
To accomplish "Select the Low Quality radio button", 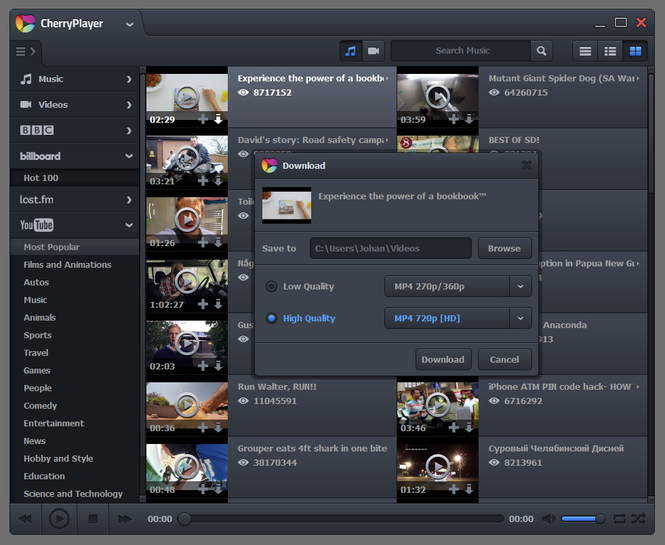I will (271, 286).
